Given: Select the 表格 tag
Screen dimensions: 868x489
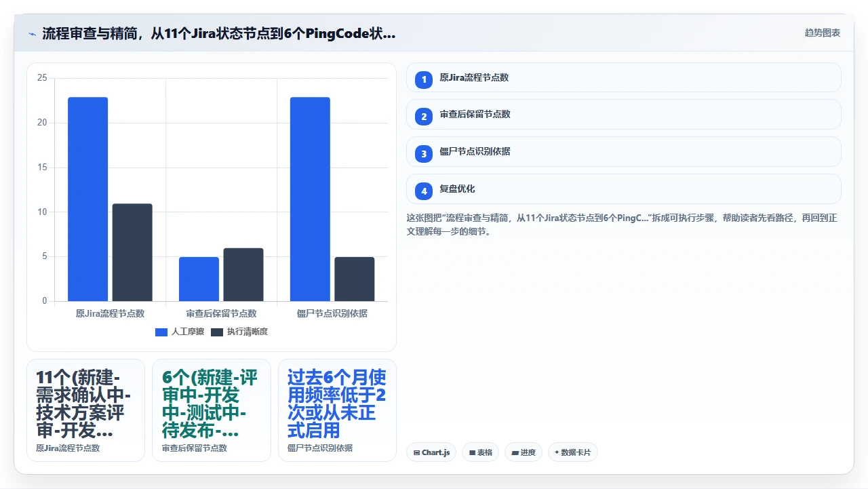Looking at the screenshot, I should [x=481, y=452].
